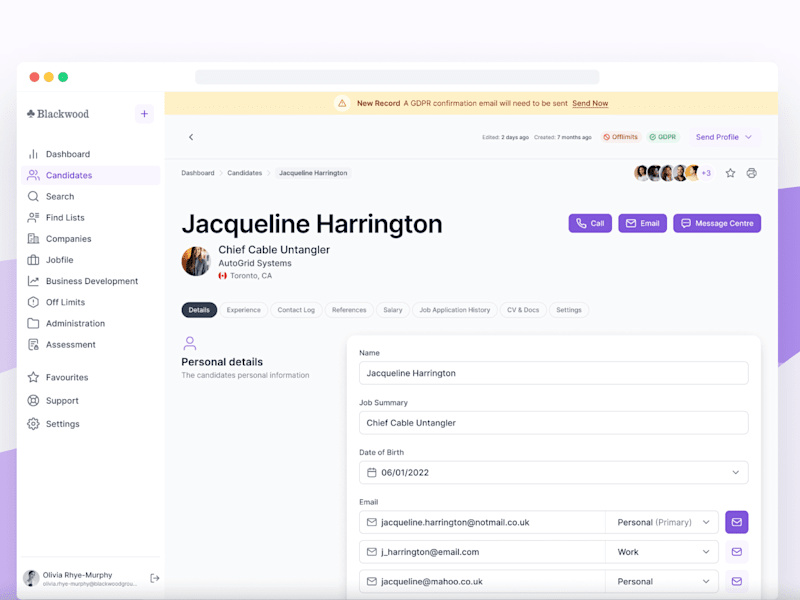The image size is (800, 600).
Task: Click Olivia Rhye-Murphy's user avatar
Action: click(x=31, y=578)
